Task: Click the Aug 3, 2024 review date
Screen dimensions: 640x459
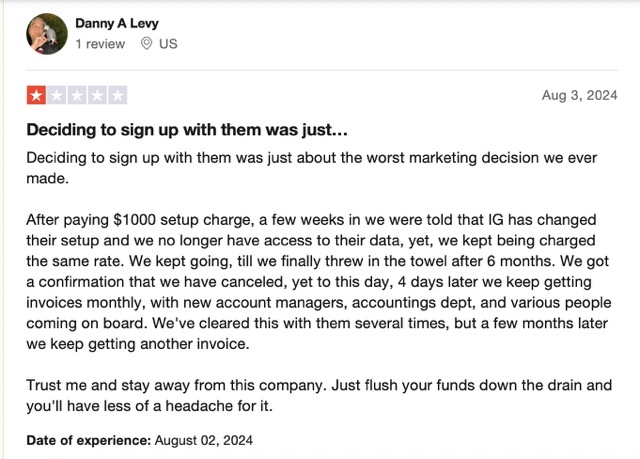Action: (x=580, y=95)
